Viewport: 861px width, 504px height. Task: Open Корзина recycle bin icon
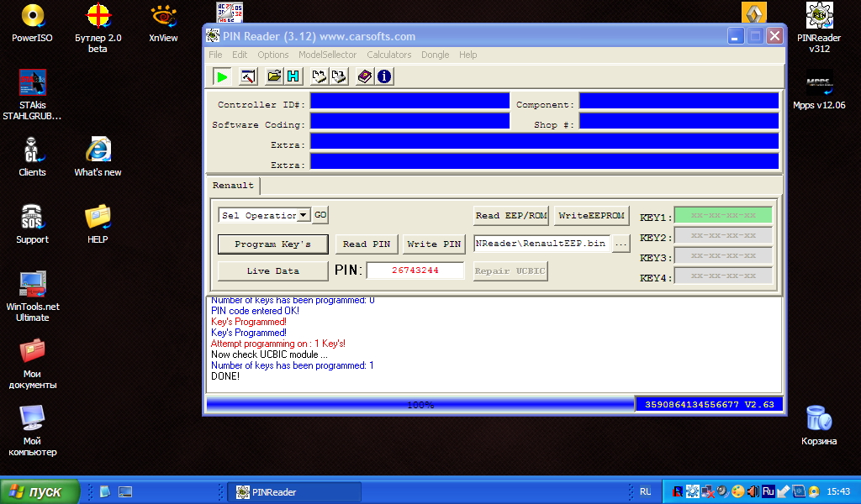pyautogui.click(x=819, y=426)
